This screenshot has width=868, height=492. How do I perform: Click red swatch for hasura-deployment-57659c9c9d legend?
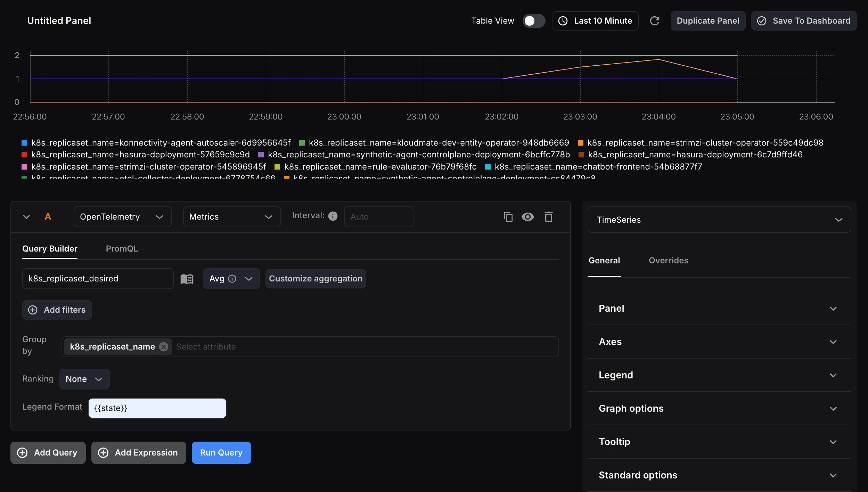pos(24,155)
